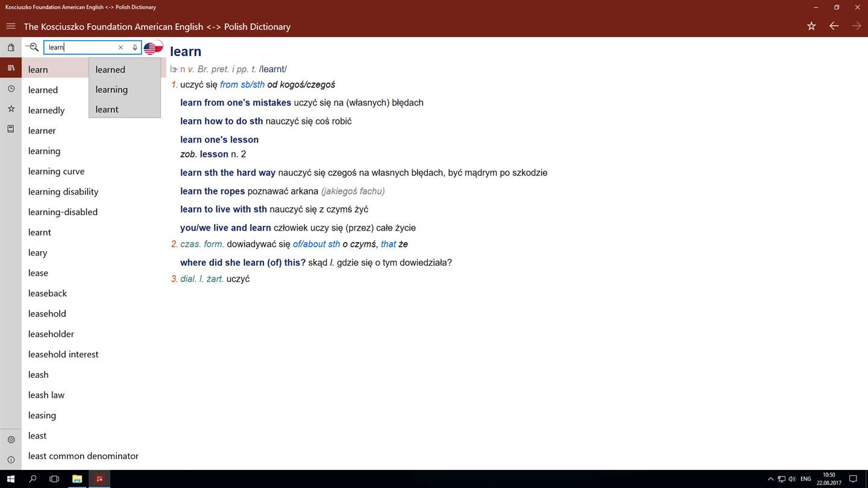The image size is (868, 488).
Task: Open Windows Start menu
Action: [11, 479]
